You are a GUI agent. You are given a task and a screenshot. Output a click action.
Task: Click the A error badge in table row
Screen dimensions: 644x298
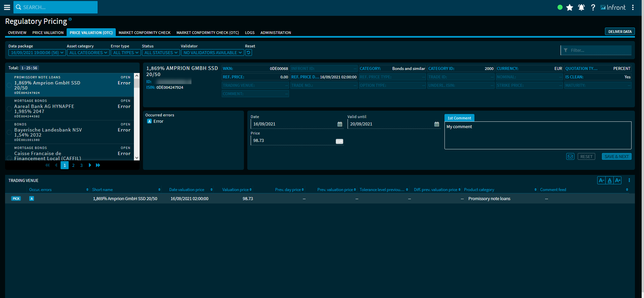32,199
